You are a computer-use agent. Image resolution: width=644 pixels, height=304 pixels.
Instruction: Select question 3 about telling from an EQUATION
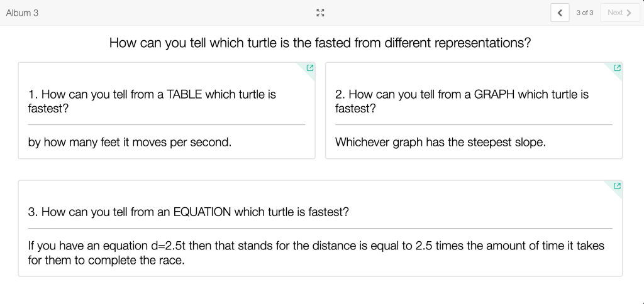pyautogui.click(x=188, y=212)
